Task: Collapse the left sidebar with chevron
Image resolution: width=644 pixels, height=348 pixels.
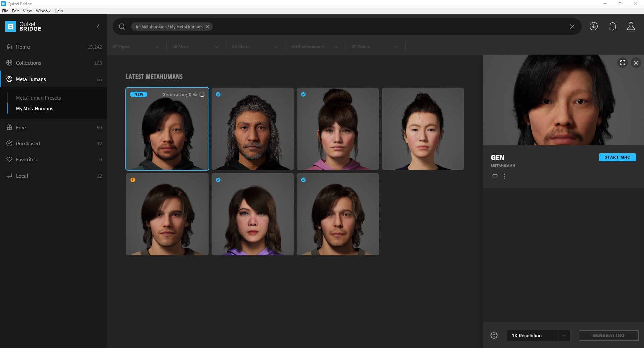Action: click(x=98, y=27)
